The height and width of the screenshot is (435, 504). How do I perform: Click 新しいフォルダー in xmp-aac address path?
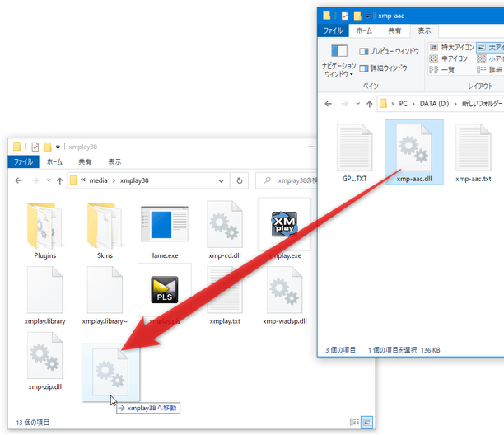pos(482,104)
